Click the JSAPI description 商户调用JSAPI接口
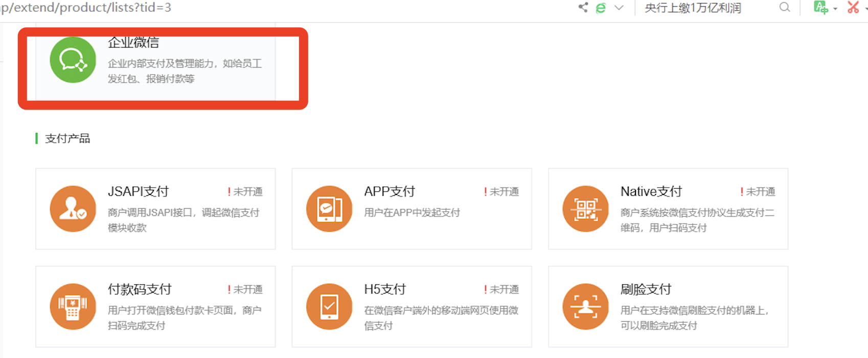Screen dimensions: 868x358 click(x=184, y=220)
